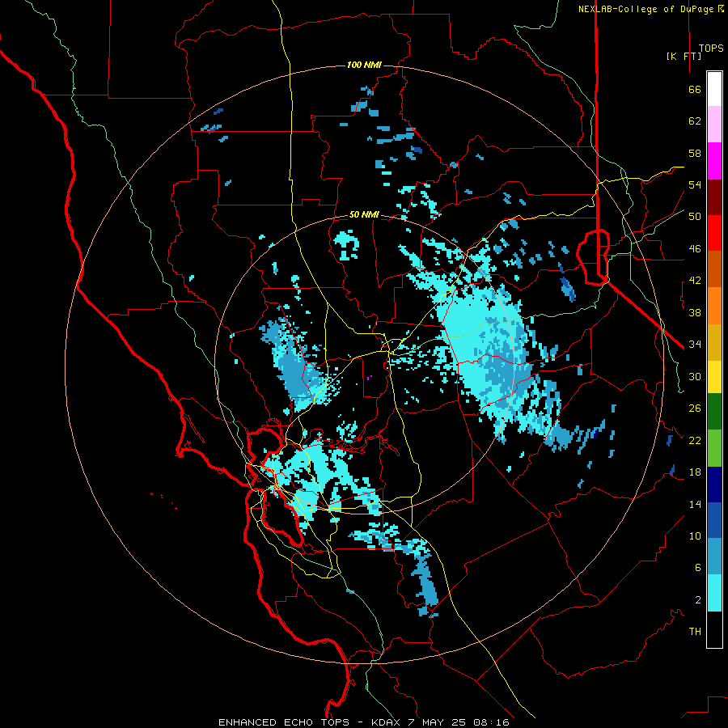The width and height of the screenshot is (728, 728).
Task: Click the '[K FT]' units label
Action: [x=684, y=56]
